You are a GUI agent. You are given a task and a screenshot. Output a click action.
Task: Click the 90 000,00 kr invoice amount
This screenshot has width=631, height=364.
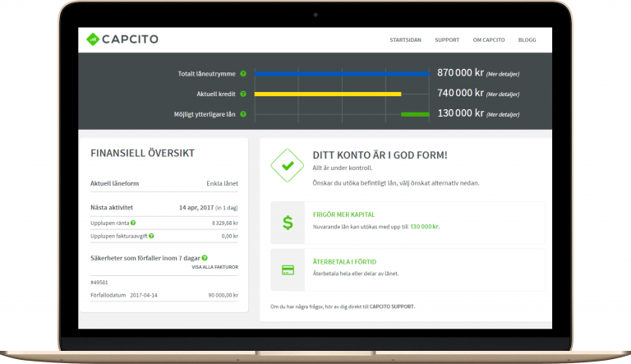pos(223,295)
